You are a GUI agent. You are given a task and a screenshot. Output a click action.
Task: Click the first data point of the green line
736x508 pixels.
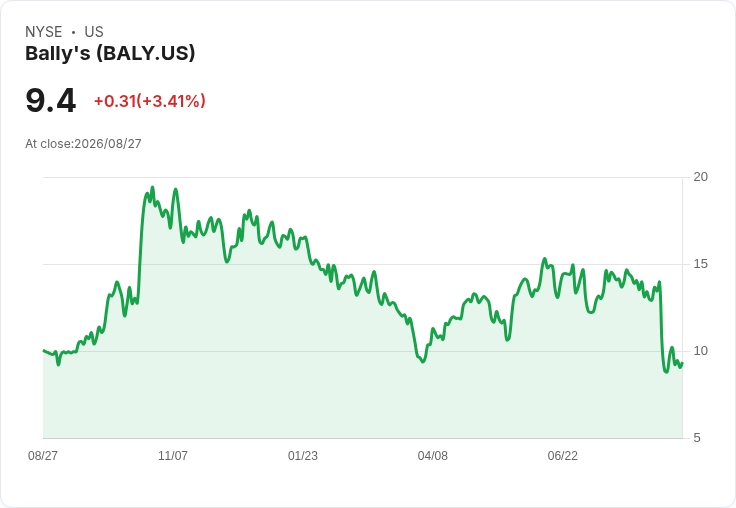44,351
